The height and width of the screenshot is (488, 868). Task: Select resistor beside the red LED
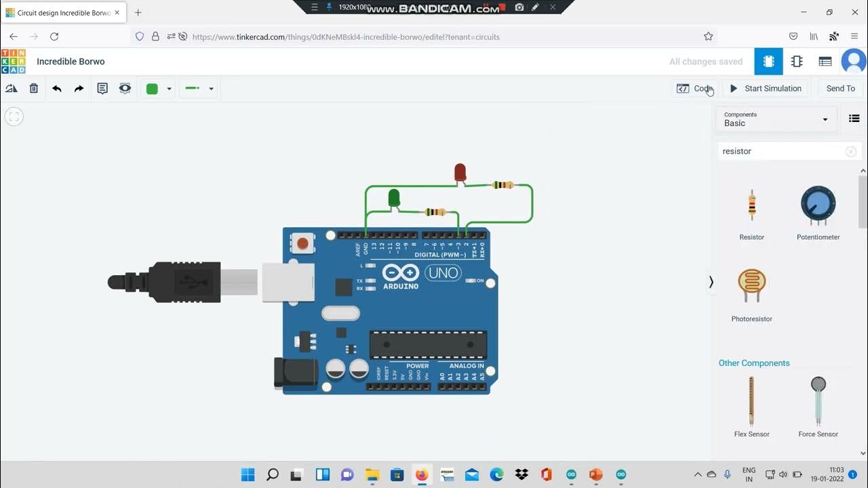coord(502,184)
